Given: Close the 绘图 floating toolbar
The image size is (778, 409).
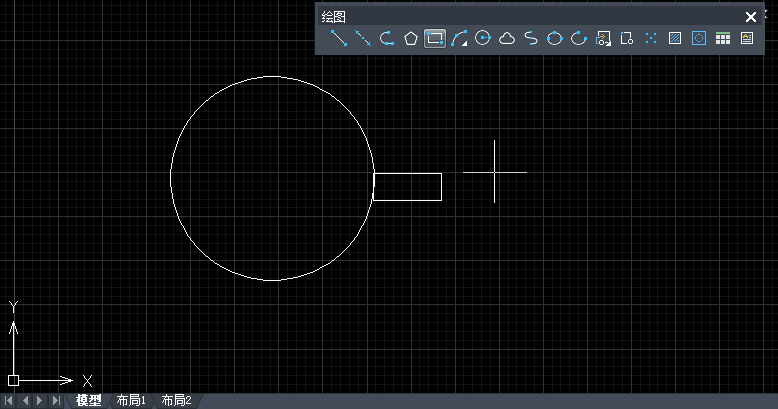Looking at the screenshot, I should [751, 17].
